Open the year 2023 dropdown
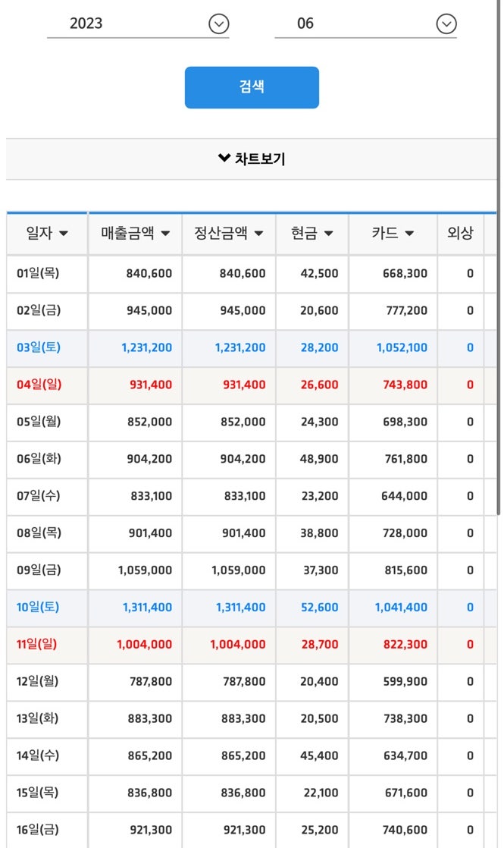Screen dimensions: 504x848 pyautogui.click(x=137, y=24)
